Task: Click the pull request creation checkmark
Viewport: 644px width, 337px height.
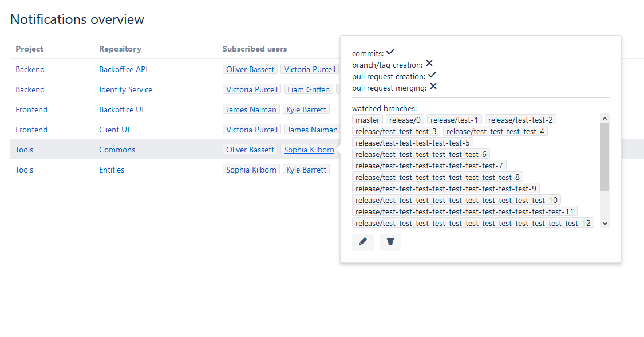Action: click(x=432, y=75)
